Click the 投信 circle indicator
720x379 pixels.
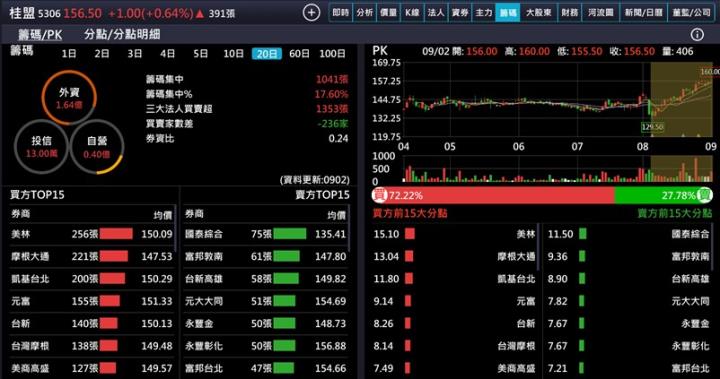(x=41, y=147)
